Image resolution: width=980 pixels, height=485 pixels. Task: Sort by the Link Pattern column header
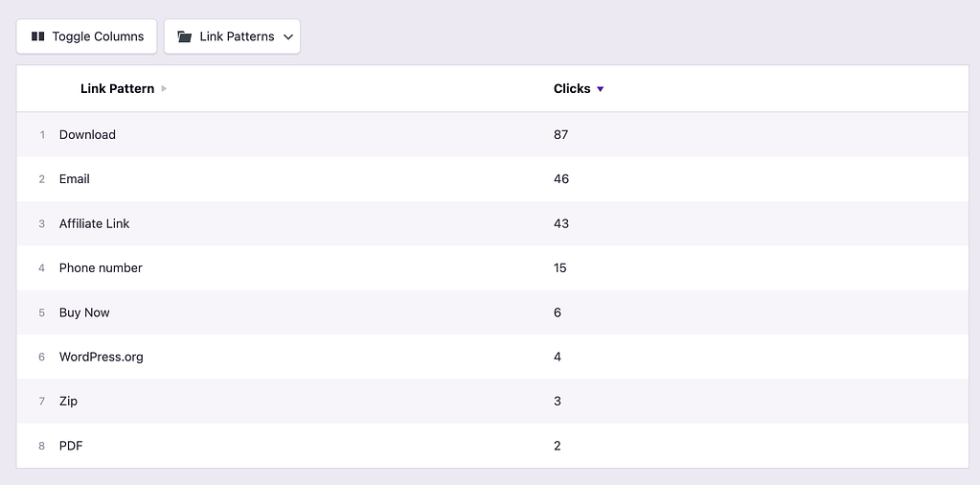[x=117, y=88]
